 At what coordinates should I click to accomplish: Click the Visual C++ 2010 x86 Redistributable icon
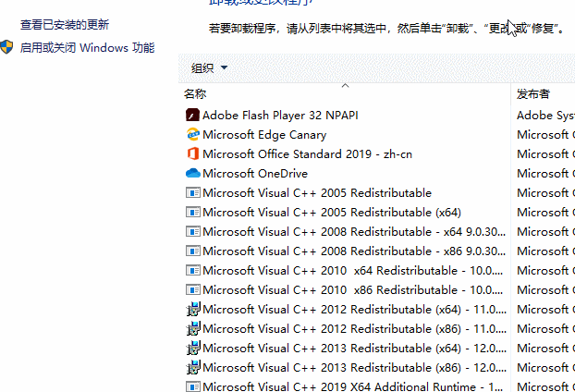point(192,290)
